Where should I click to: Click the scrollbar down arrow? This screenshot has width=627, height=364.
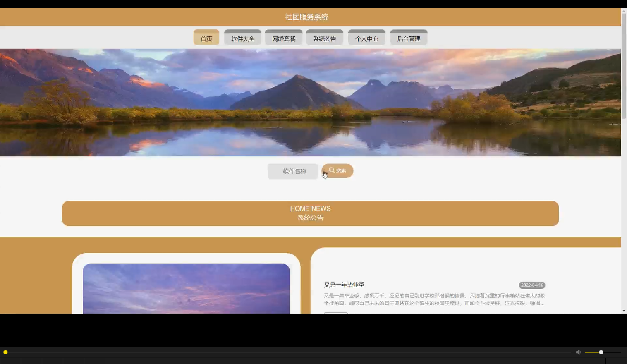pyautogui.click(x=624, y=311)
